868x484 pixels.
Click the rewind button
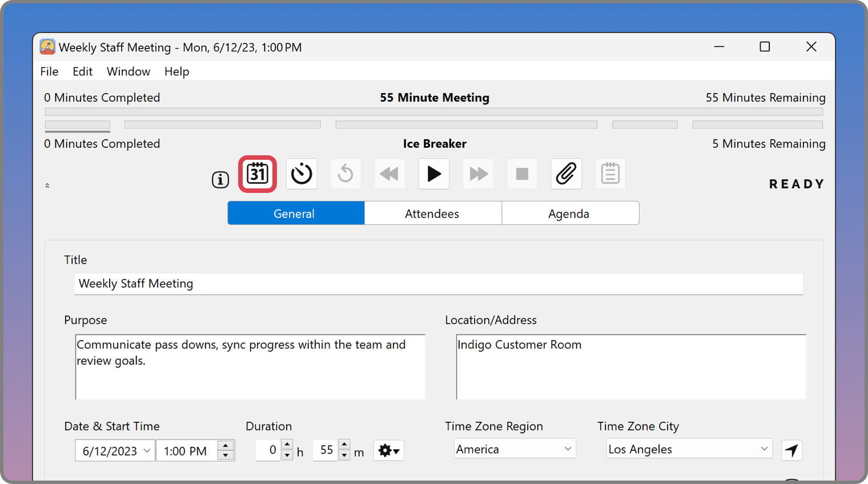click(389, 174)
